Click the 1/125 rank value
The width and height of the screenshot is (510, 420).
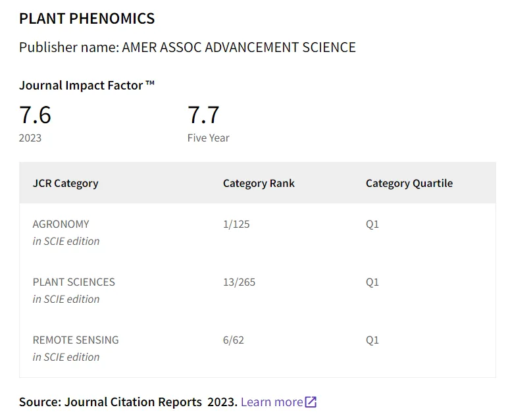[236, 224]
